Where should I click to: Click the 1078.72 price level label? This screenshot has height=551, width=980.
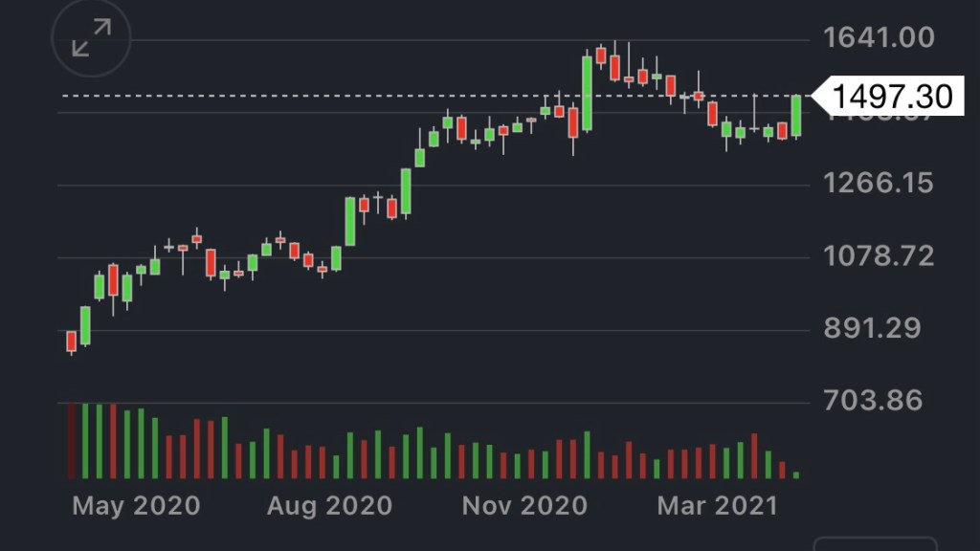tap(879, 256)
